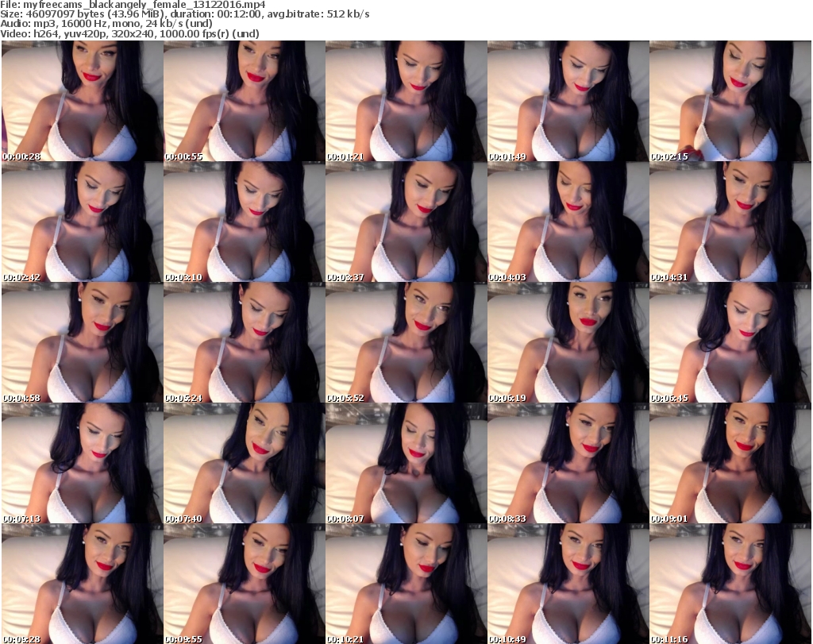Select the 'Video: h264, yuv420p' info line
Screen dimensions: 813x644
(x=129, y=33)
